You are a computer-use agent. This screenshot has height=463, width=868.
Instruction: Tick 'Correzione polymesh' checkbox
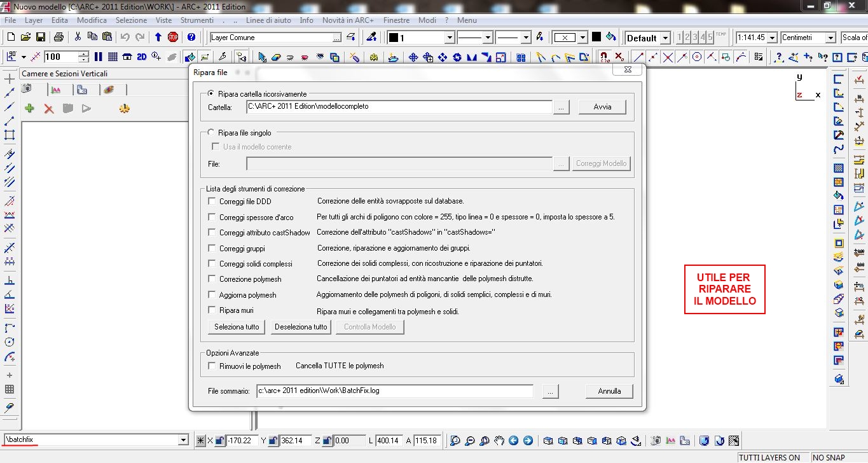pyautogui.click(x=212, y=279)
